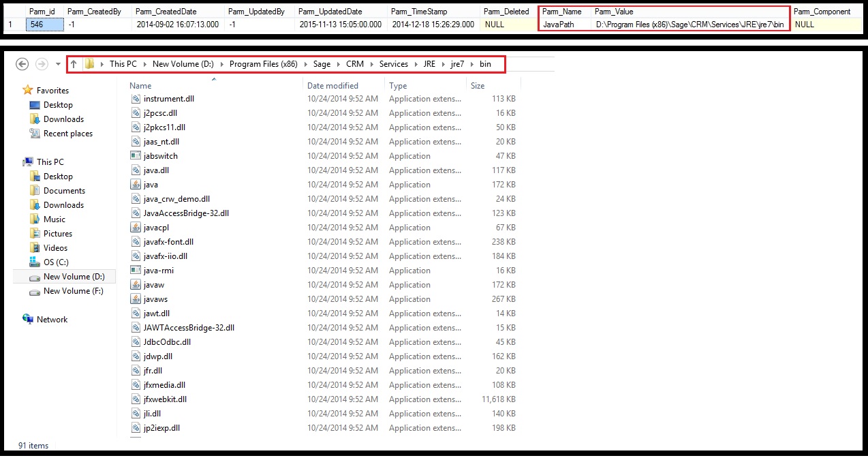This screenshot has width=868, height=458.
Task: Select New Volume (F:) drive
Action: pos(74,291)
